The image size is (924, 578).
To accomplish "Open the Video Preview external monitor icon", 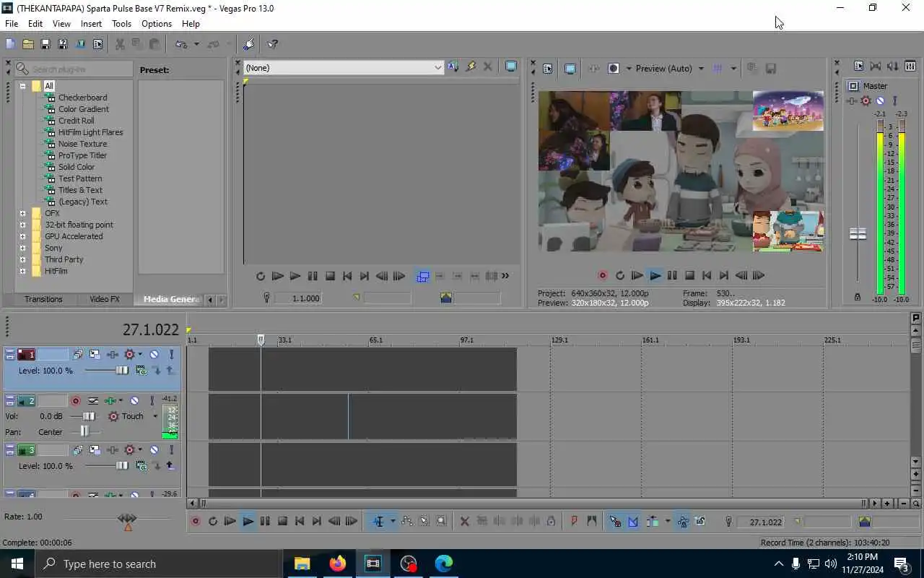I will tap(570, 69).
